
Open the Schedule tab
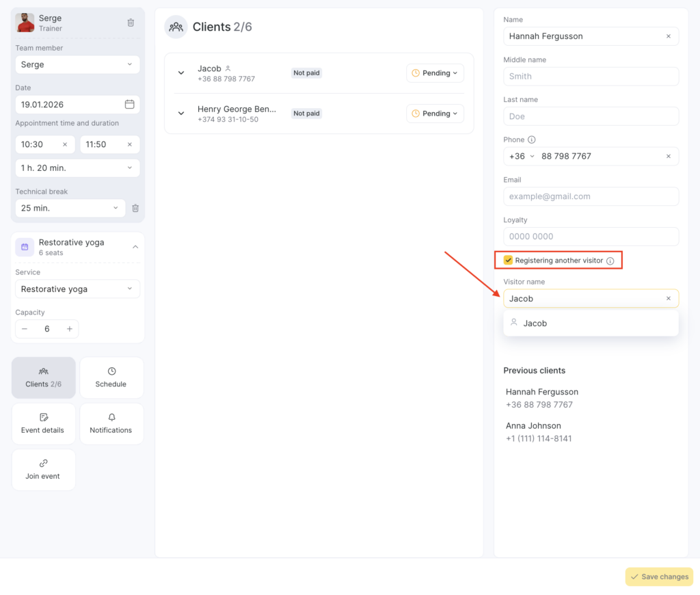(x=111, y=378)
